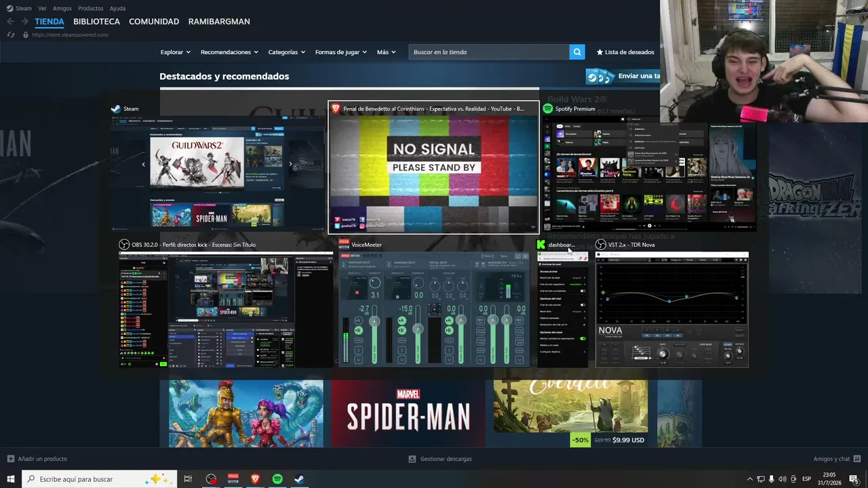Open Lista de deseados
868x488 pixels.
pyautogui.click(x=629, y=52)
